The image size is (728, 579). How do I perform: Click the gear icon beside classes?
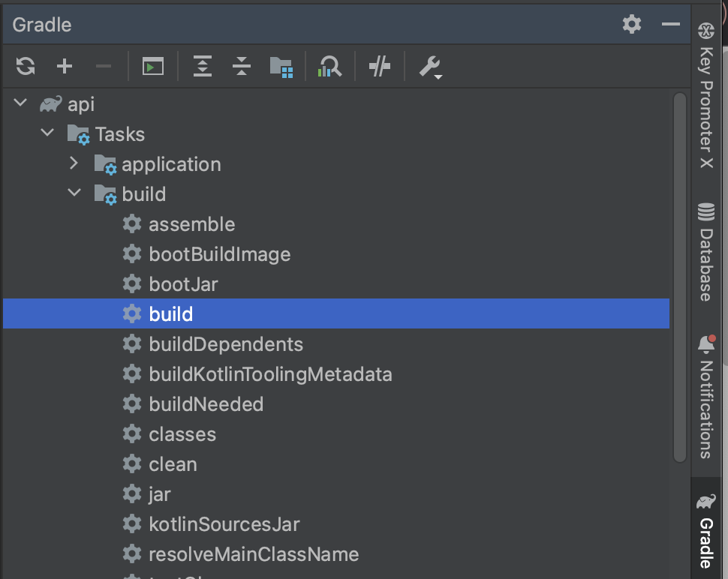[x=132, y=433]
